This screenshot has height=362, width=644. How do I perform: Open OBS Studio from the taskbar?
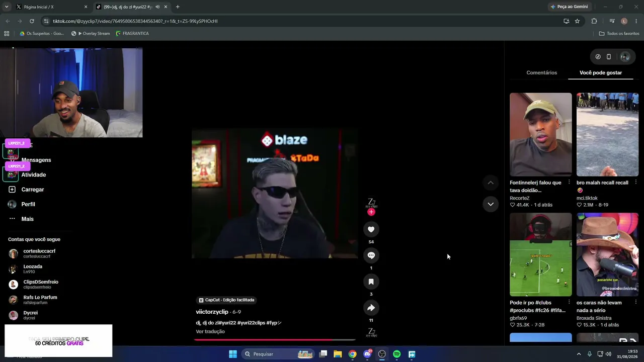(382, 354)
